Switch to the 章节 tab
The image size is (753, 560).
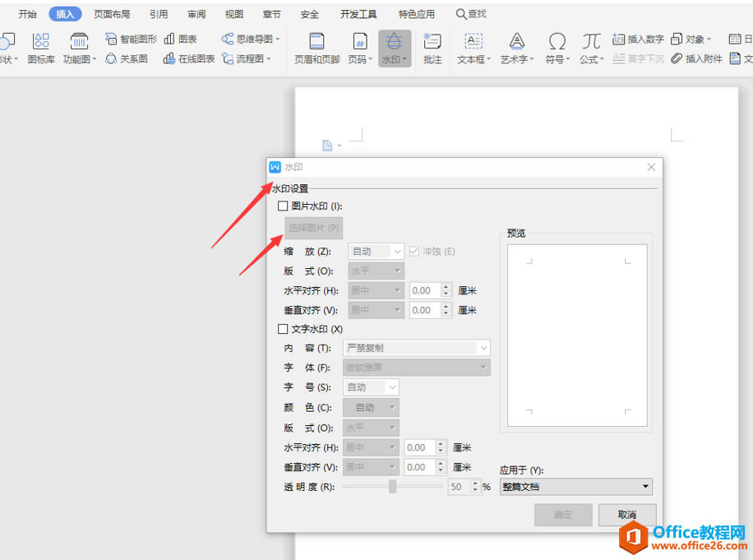272,14
